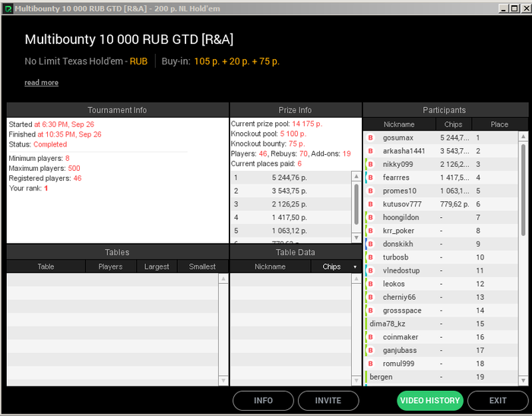Click the bounty B icon beside donskikh

(x=371, y=244)
